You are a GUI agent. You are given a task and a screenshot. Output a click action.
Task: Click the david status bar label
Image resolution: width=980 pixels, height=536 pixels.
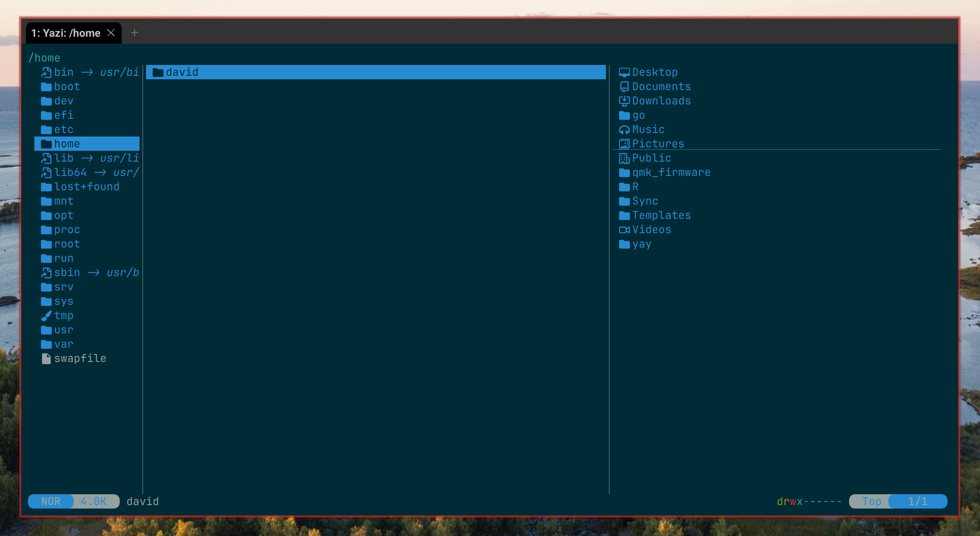pos(143,502)
